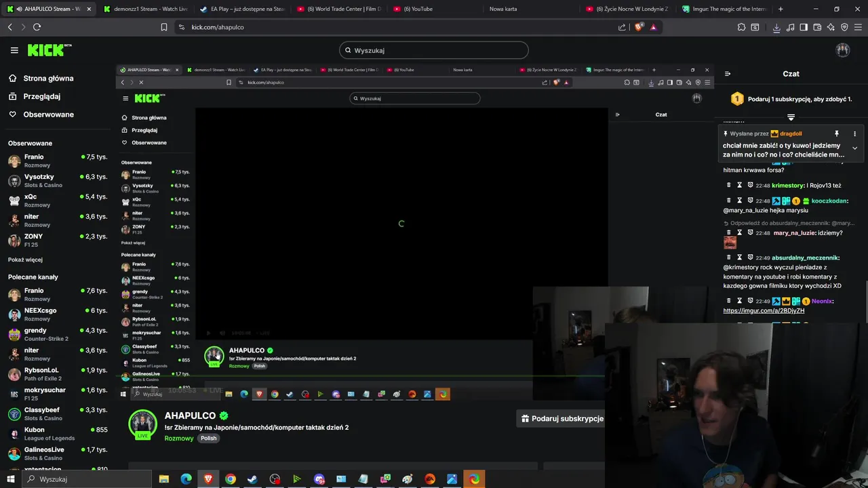Open the Brave Wallet icon
The width and height of the screenshot is (868, 488).
tap(817, 27)
